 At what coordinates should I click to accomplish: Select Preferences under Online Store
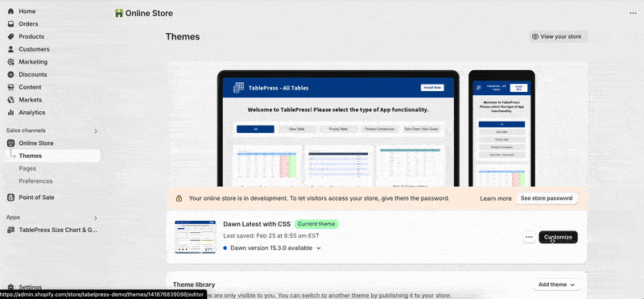pos(35,181)
